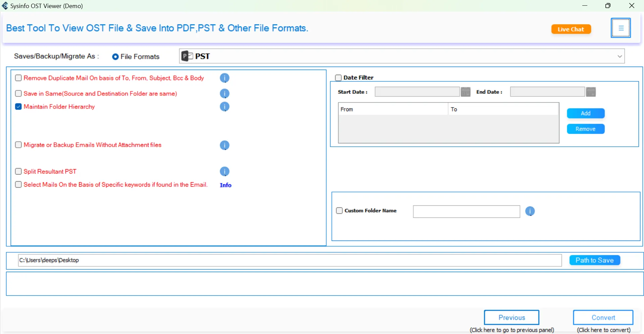The width and height of the screenshot is (644, 334).
Task: Click info icon for Remove Duplicate Mail
Action: click(224, 78)
